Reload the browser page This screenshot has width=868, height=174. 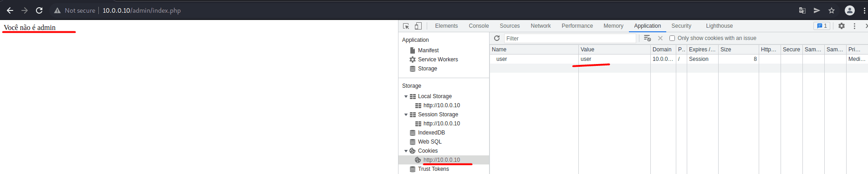point(39,10)
